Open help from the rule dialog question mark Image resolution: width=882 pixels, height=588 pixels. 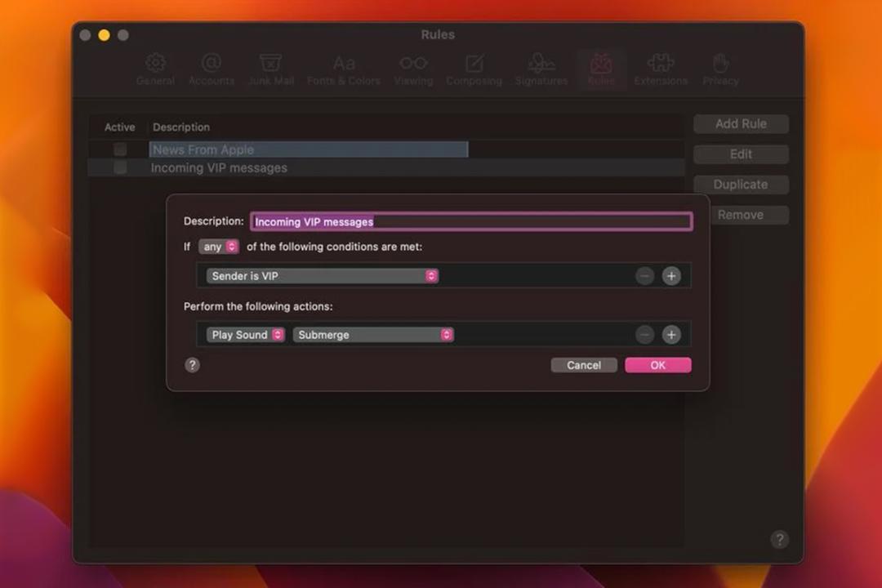(x=193, y=365)
